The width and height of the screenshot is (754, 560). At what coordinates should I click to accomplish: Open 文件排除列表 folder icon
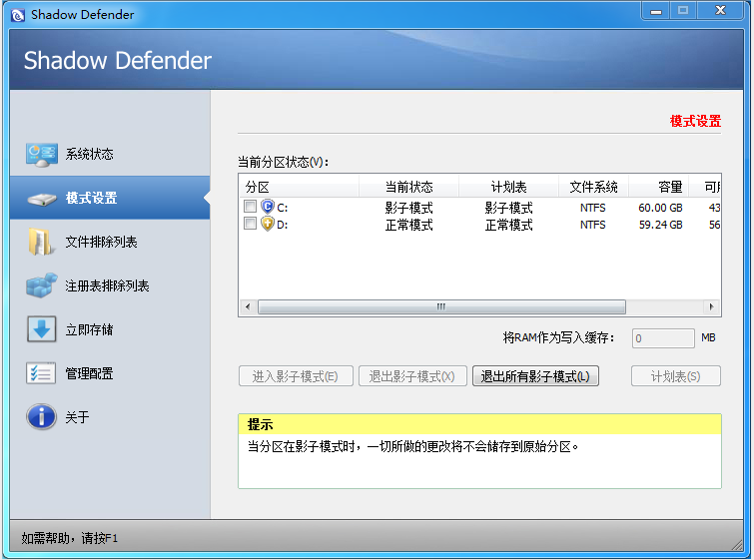click(x=41, y=243)
